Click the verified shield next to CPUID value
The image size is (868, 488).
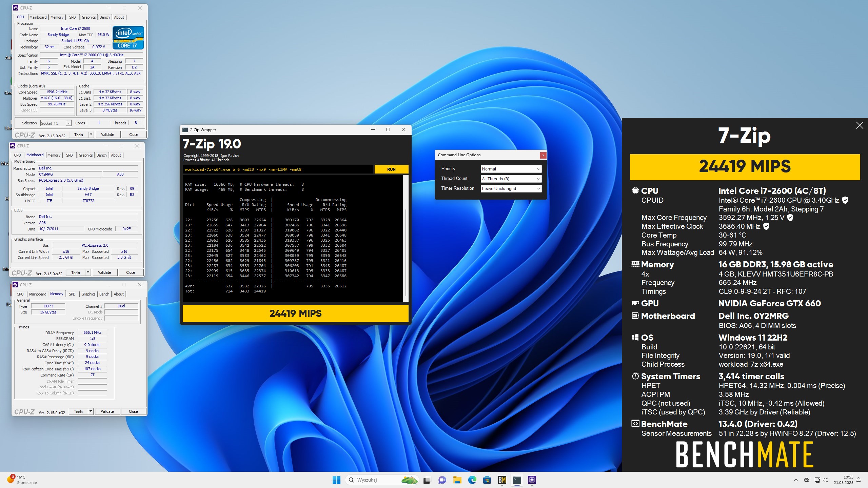pyautogui.click(x=845, y=200)
